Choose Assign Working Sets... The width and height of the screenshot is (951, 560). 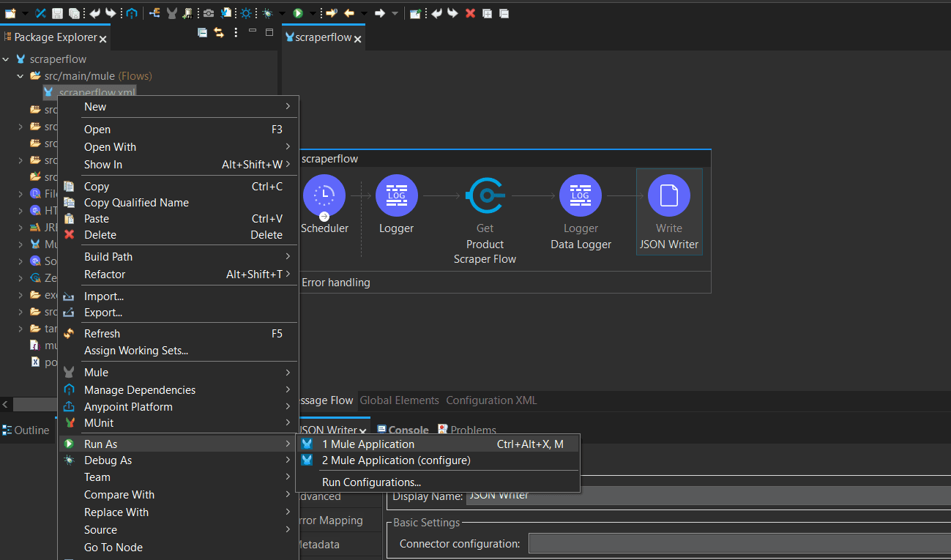pyautogui.click(x=179, y=351)
